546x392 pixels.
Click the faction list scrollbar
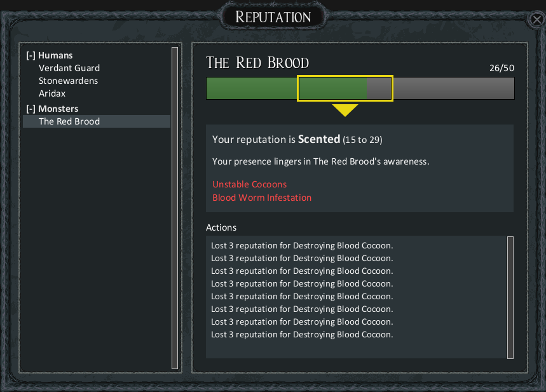[175, 208]
